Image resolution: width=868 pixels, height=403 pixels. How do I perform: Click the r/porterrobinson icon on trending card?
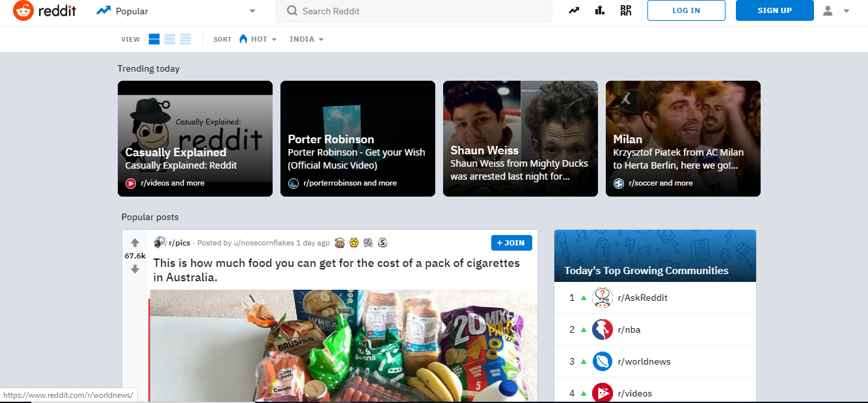click(x=293, y=184)
